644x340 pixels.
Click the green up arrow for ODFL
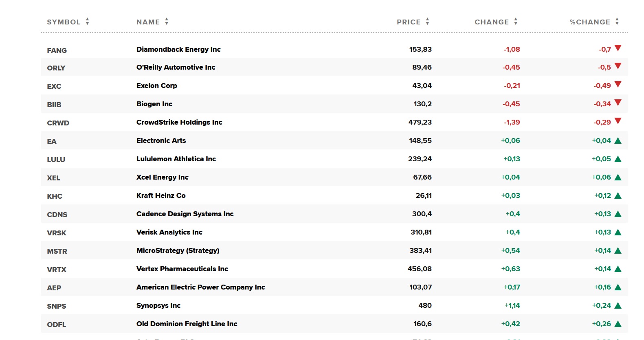click(618, 324)
